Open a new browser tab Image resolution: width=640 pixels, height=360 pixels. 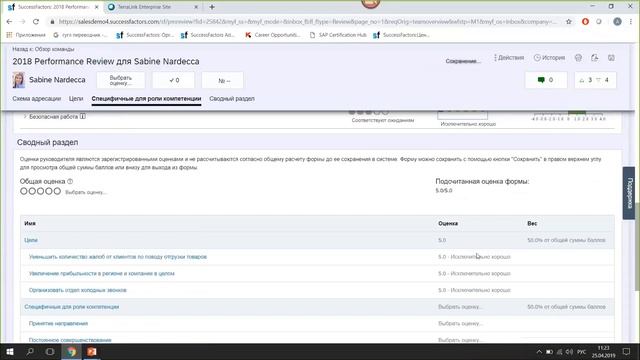tap(212, 7)
